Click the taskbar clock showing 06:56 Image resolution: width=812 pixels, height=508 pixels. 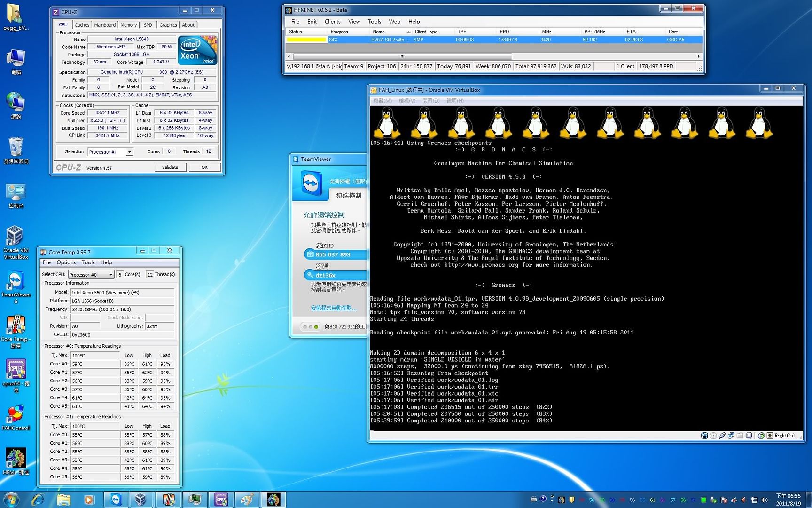click(788, 500)
